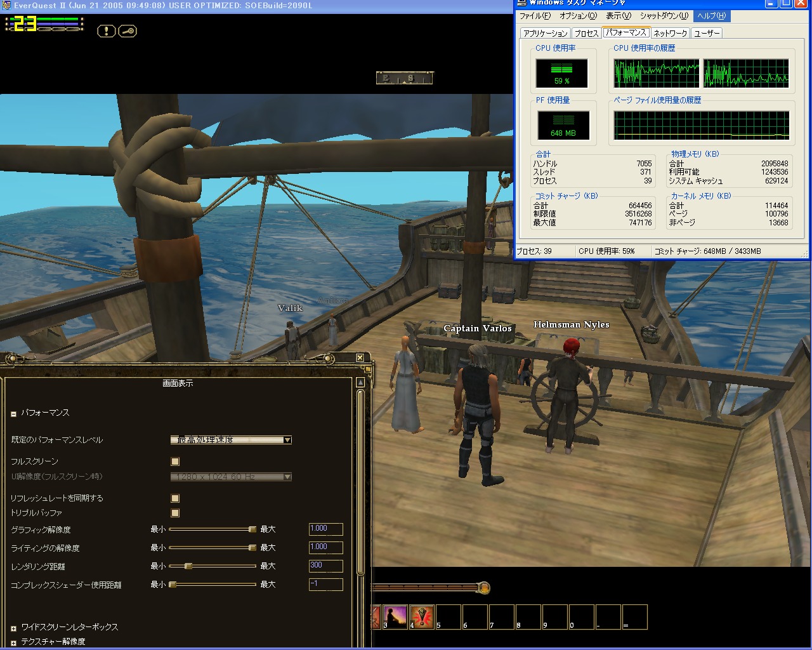Screen dimensions: 812x650
Task: Click the options window scroll-up arrow
Action: 360,382
